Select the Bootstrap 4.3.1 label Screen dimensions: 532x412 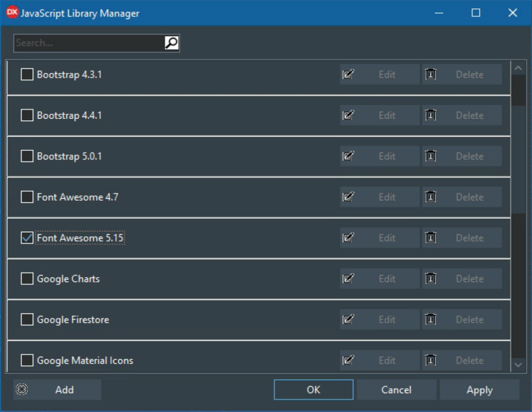click(x=69, y=75)
